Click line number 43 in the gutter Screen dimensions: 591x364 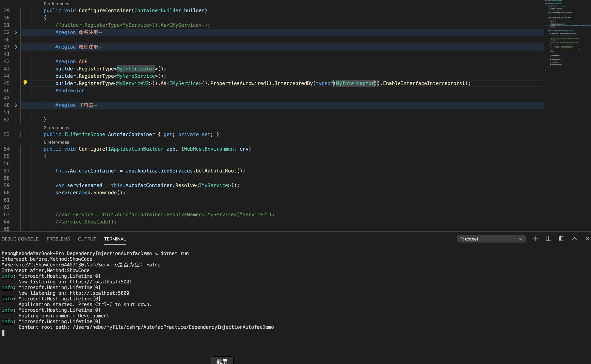pos(7,69)
